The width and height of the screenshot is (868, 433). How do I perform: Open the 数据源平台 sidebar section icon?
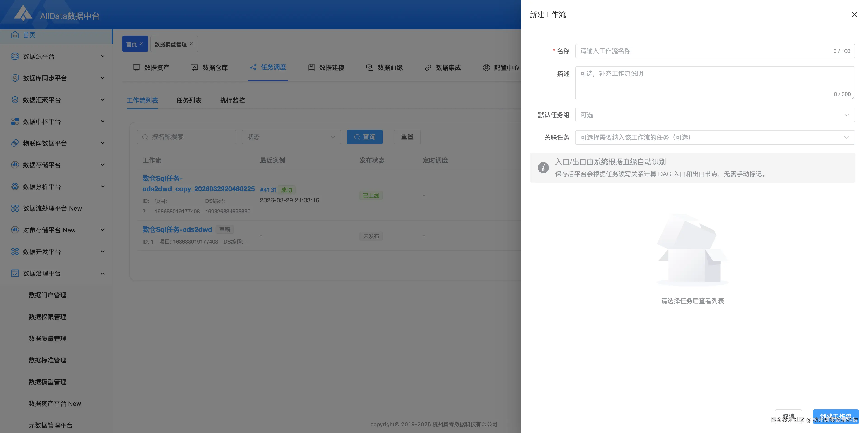[x=14, y=56]
